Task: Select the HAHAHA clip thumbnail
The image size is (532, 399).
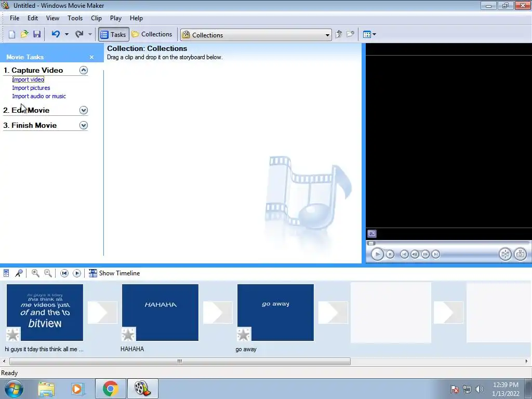Action: (160, 312)
